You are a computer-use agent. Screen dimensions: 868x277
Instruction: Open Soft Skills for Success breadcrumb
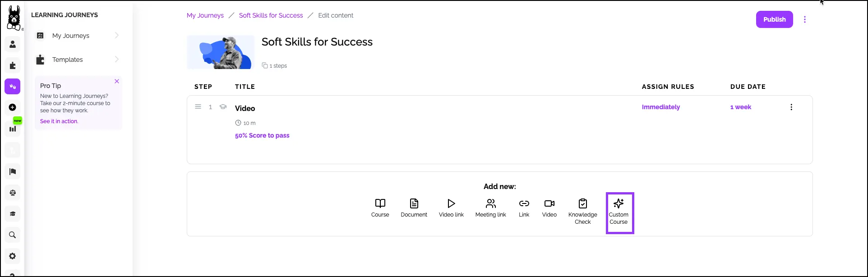271,15
